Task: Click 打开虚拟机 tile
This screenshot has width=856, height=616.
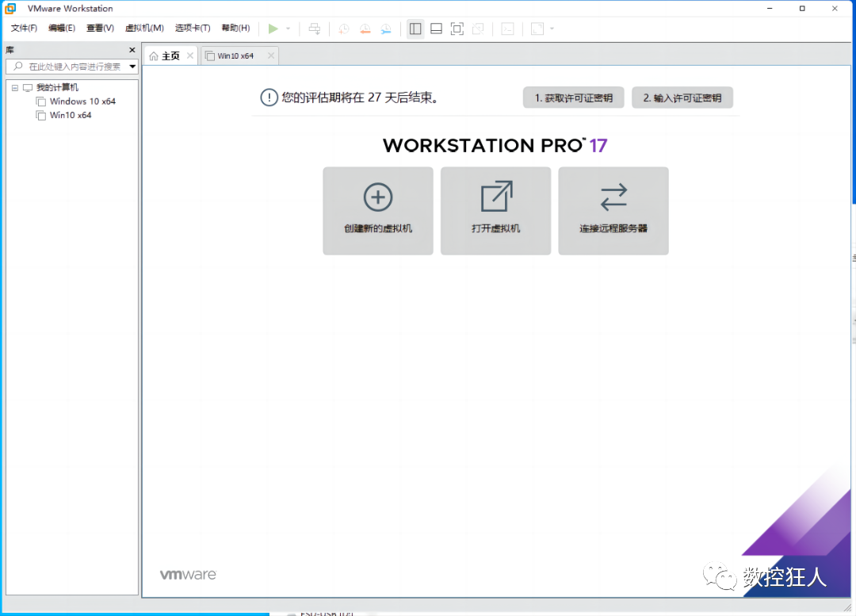Action: [495, 211]
